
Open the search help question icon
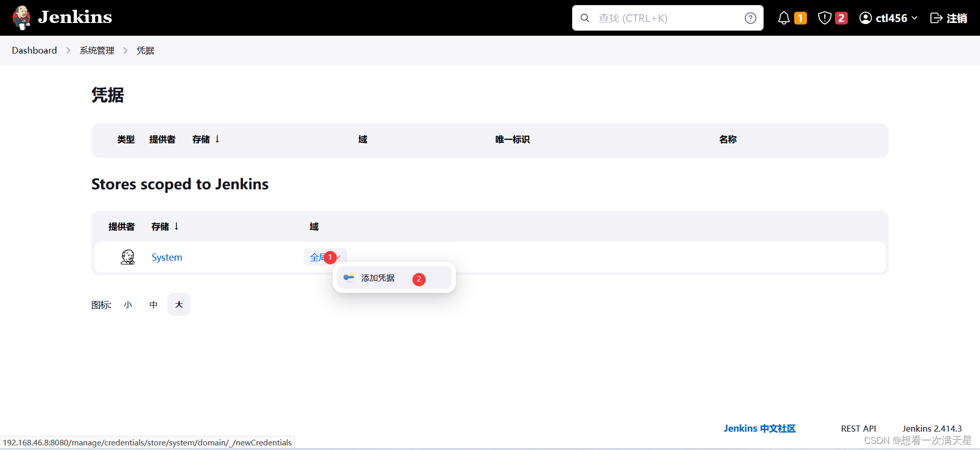(x=750, y=18)
